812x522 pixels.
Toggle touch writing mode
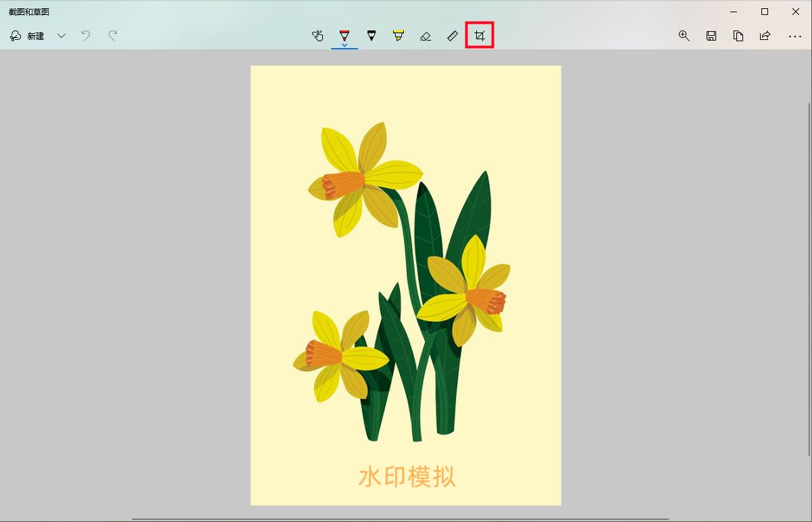tap(317, 35)
